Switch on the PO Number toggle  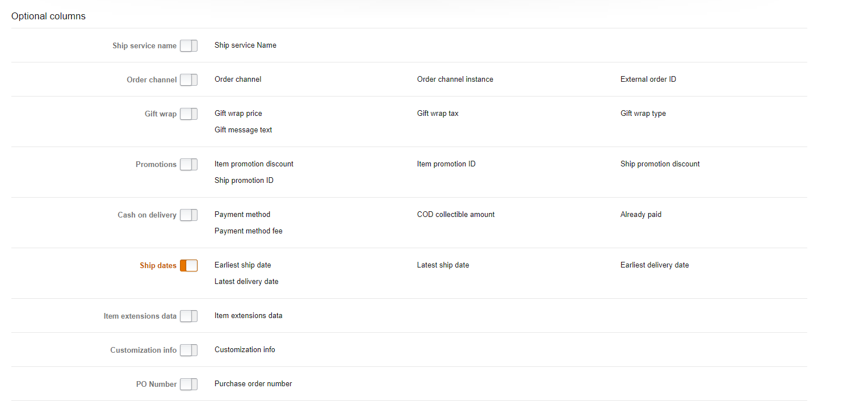tap(188, 384)
